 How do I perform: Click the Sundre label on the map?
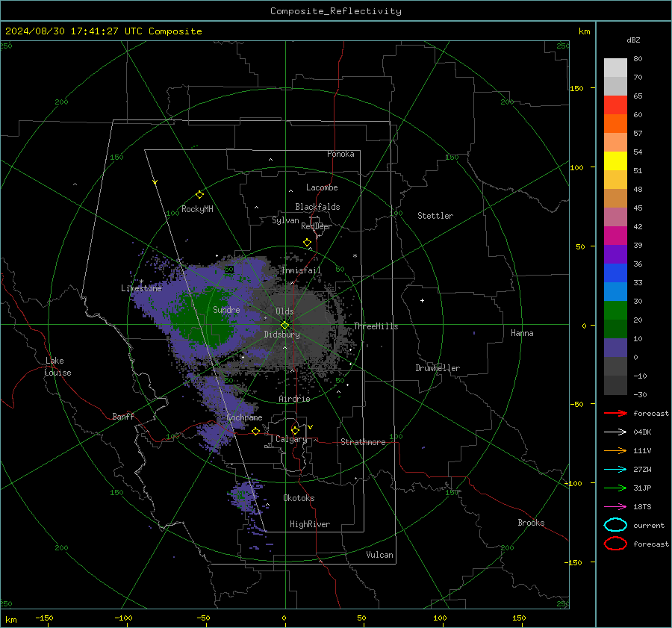pos(226,309)
